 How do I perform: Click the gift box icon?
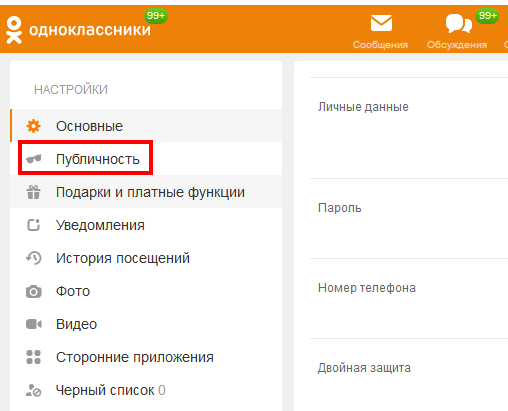coord(34,192)
